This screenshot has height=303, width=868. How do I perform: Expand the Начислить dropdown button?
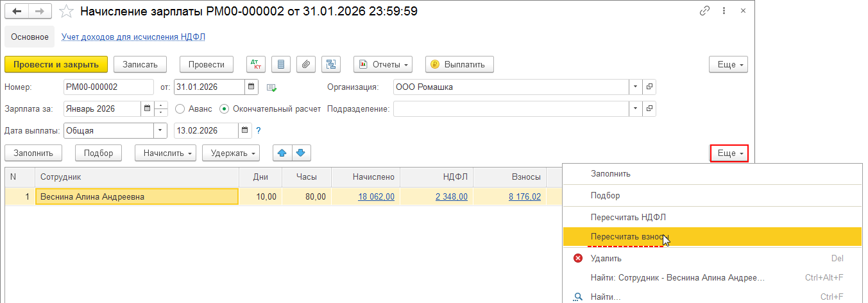(x=166, y=153)
